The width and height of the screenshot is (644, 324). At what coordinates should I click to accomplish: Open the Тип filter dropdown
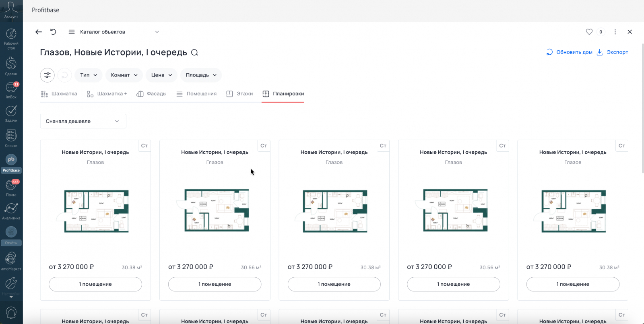[x=89, y=75]
